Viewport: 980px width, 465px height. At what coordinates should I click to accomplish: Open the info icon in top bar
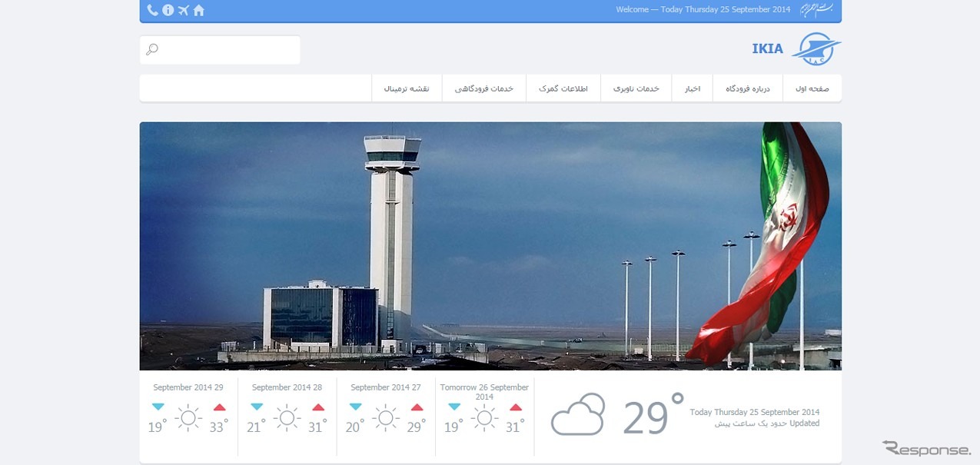pos(168,10)
